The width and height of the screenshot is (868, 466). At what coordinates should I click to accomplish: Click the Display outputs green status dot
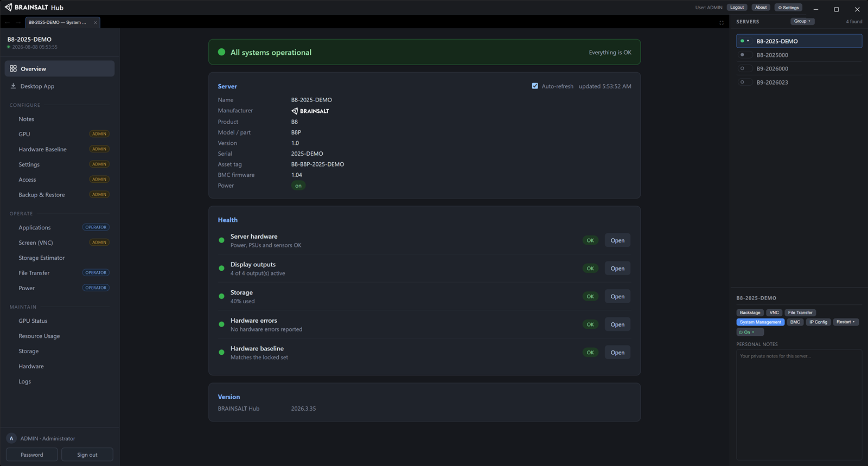point(221,268)
